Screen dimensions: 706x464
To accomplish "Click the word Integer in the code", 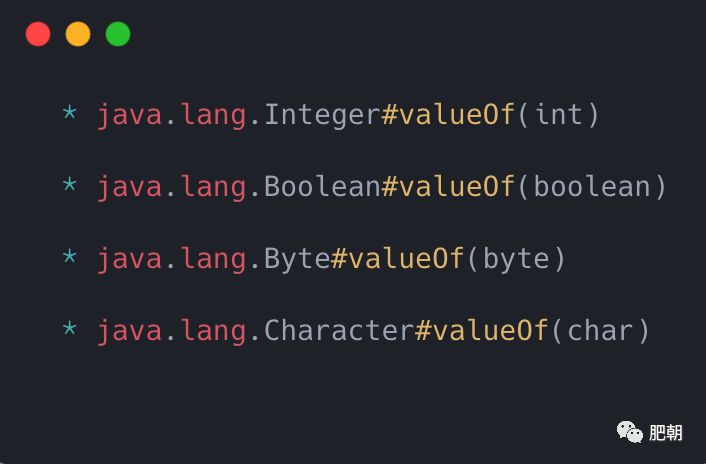I will (322, 115).
